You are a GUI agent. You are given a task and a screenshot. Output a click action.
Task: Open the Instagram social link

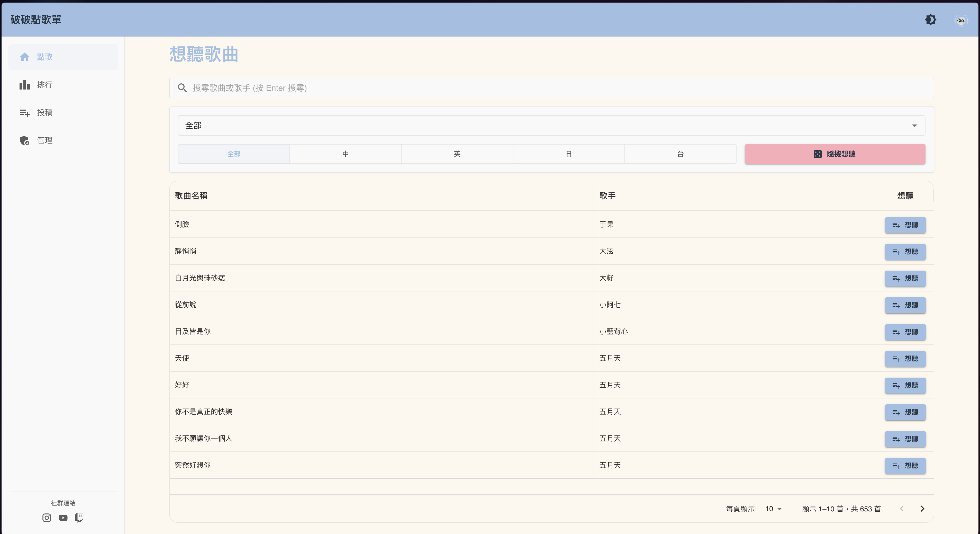[x=47, y=518]
